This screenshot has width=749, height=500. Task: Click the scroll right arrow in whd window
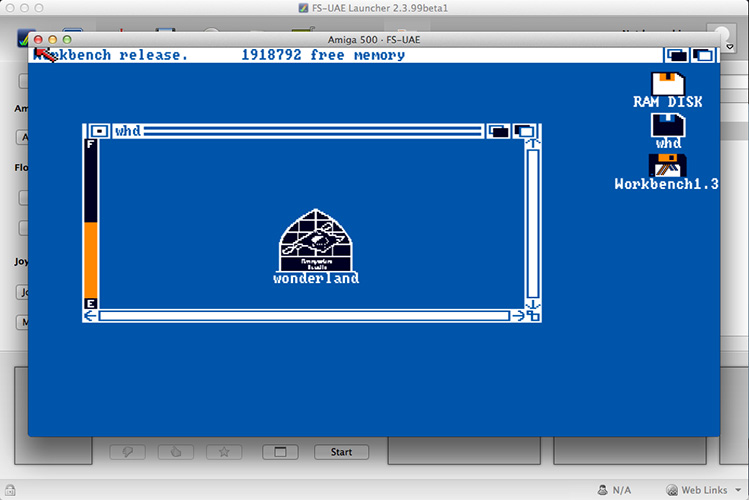[517, 316]
